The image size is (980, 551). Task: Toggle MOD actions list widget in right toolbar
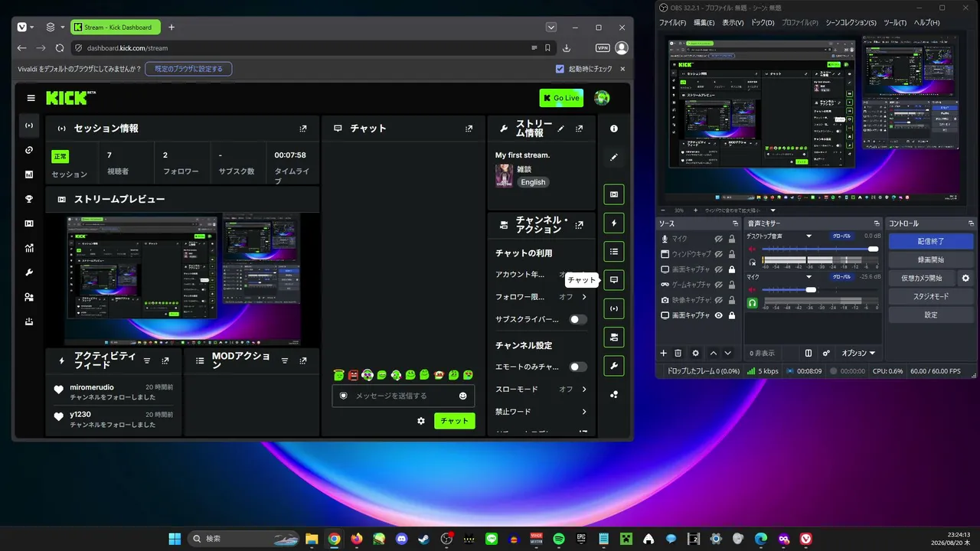coord(614,251)
